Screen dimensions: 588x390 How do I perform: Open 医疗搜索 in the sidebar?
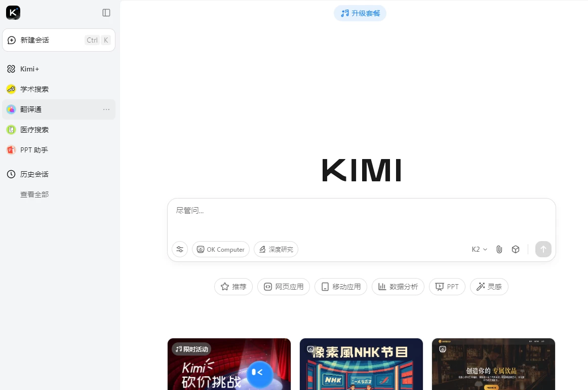pos(34,129)
